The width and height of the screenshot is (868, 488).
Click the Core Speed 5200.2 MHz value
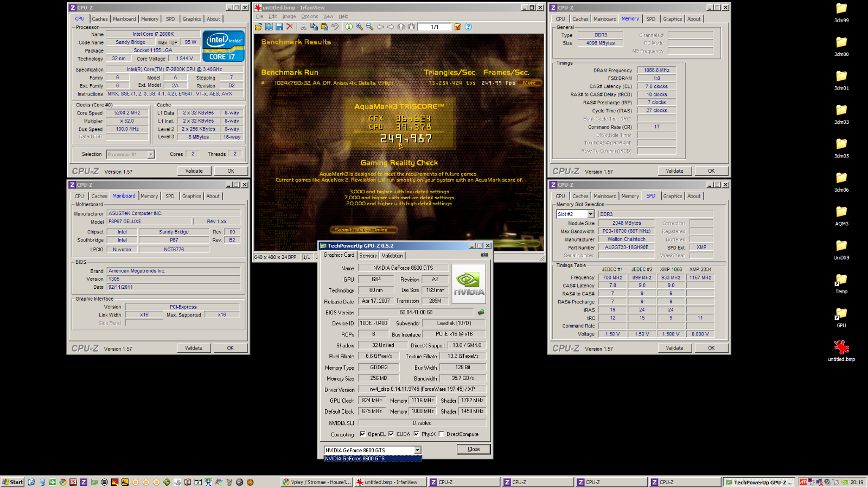(127, 113)
